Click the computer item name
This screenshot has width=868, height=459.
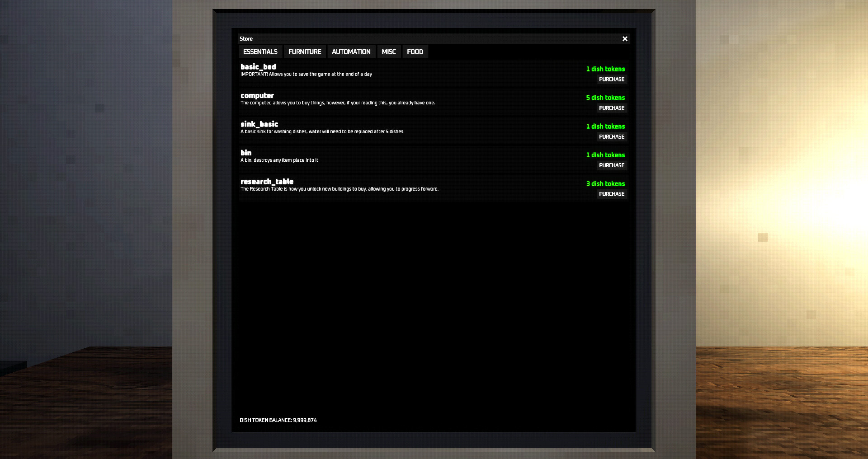point(257,96)
